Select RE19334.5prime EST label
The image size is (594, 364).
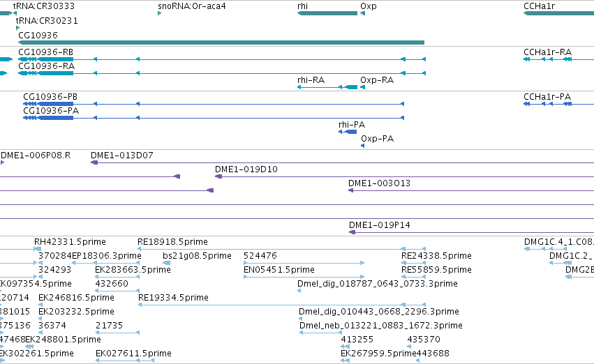(173, 297)
